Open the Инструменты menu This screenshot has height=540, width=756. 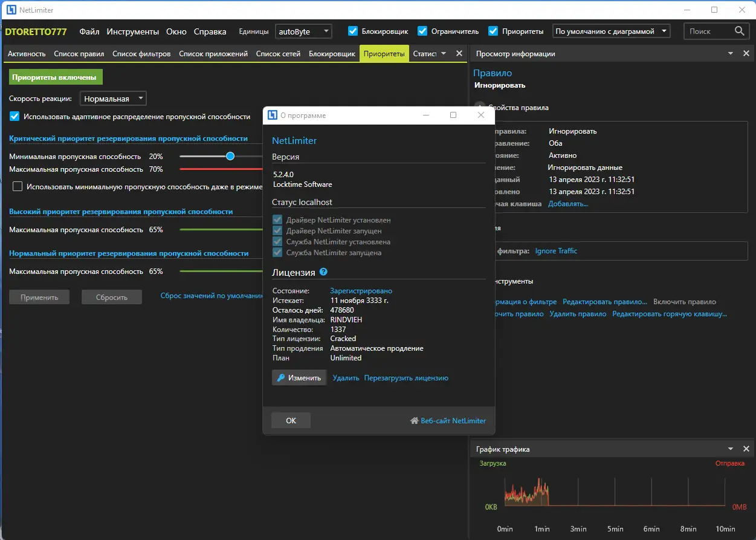[132, 31]
